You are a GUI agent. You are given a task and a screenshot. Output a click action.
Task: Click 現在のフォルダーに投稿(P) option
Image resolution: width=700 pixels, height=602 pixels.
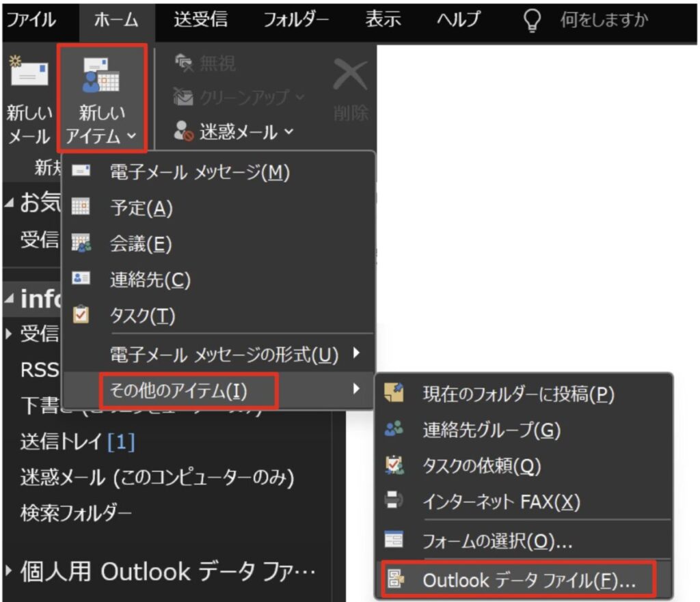518,394
